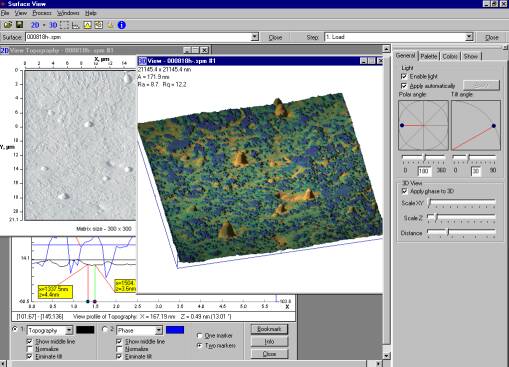This screenshot has width=509, height=367.
Task: Switch to the Colors tab
Action: tap(450, 56)
